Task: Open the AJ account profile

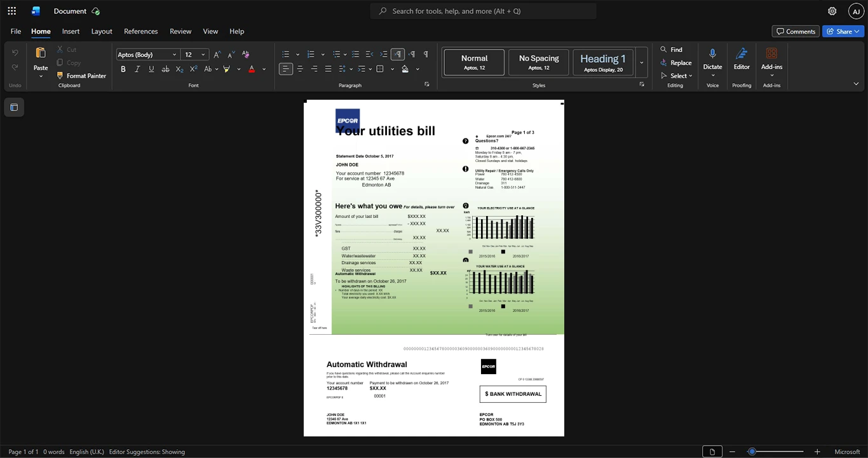Action: point(856,11)
